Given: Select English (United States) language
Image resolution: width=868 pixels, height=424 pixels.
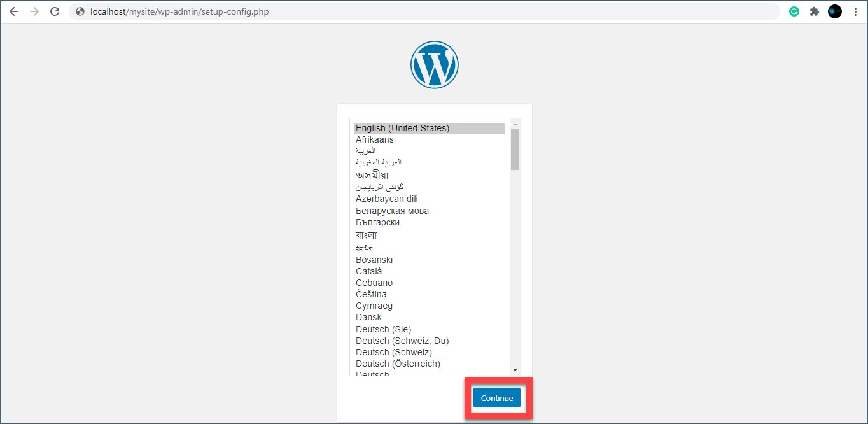Looking at the screenshot, I should [x=430, y=128].
